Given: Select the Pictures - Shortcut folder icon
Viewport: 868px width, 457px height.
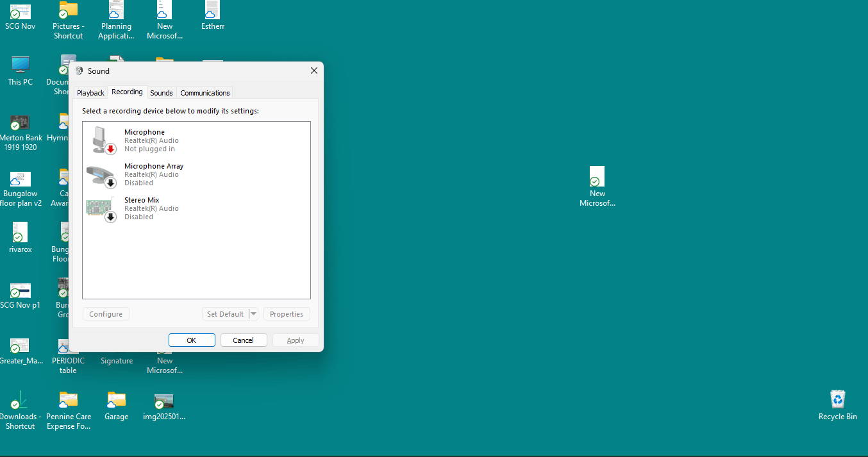Looking at the screenshot, I should pyautogui.click(x=68, y=10).
